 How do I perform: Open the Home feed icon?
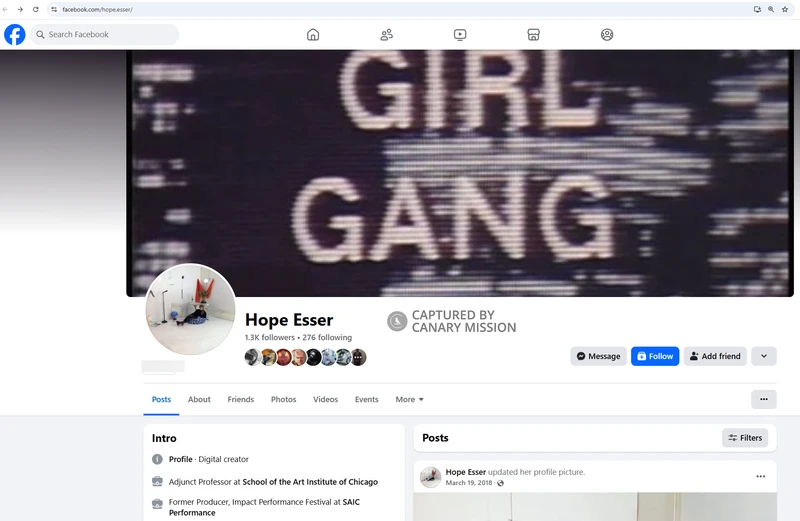[313, 35]
